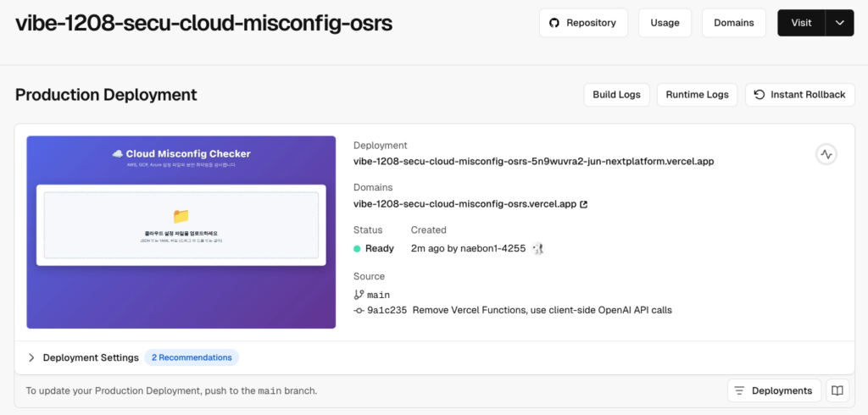Click the 2 Recommendations badge

click(x=192, y=357)
